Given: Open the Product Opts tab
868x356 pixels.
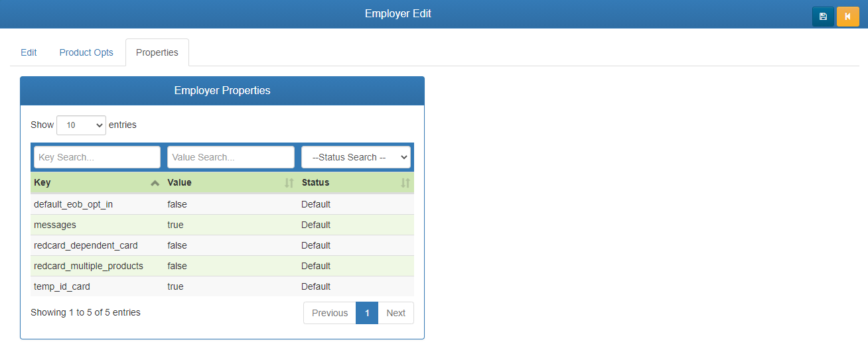Looking at the screenshot, I should tap(86, 52).
